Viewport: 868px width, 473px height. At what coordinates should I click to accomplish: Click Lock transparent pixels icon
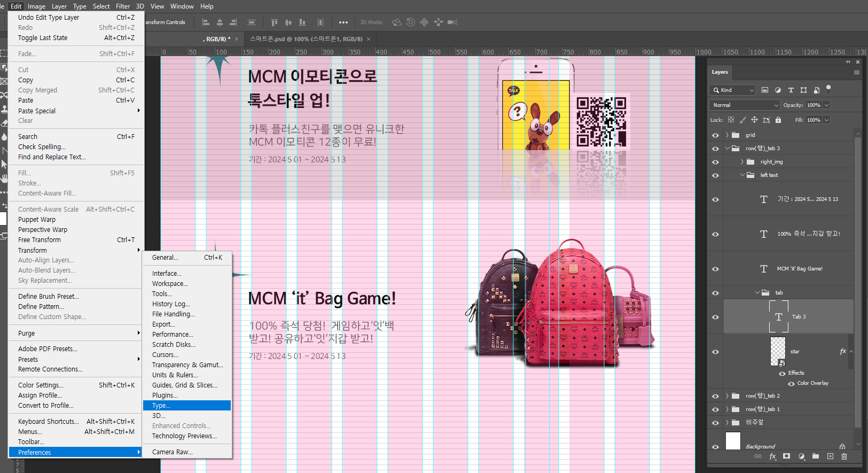(x=731, y=120)
